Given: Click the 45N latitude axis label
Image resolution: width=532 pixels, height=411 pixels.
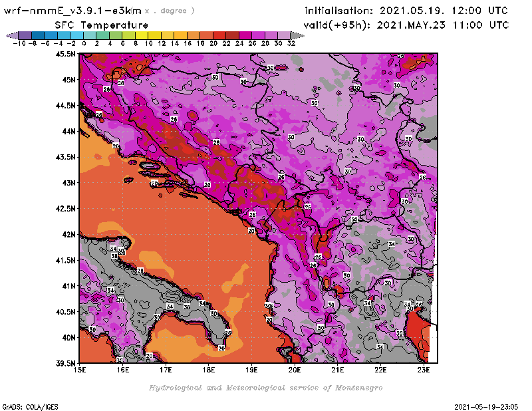Looking at the screenshot, I should 69,79.
